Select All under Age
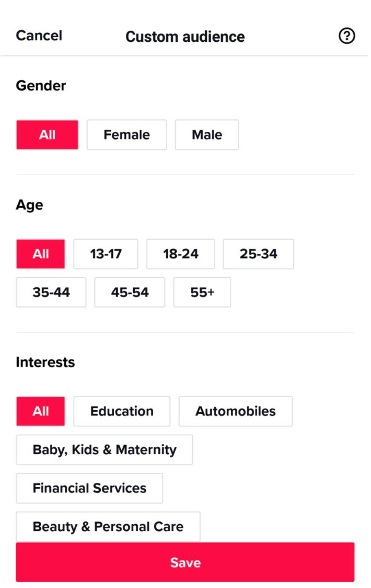The width and height of the screenshot is (371, 588). [x=41, y=254]
